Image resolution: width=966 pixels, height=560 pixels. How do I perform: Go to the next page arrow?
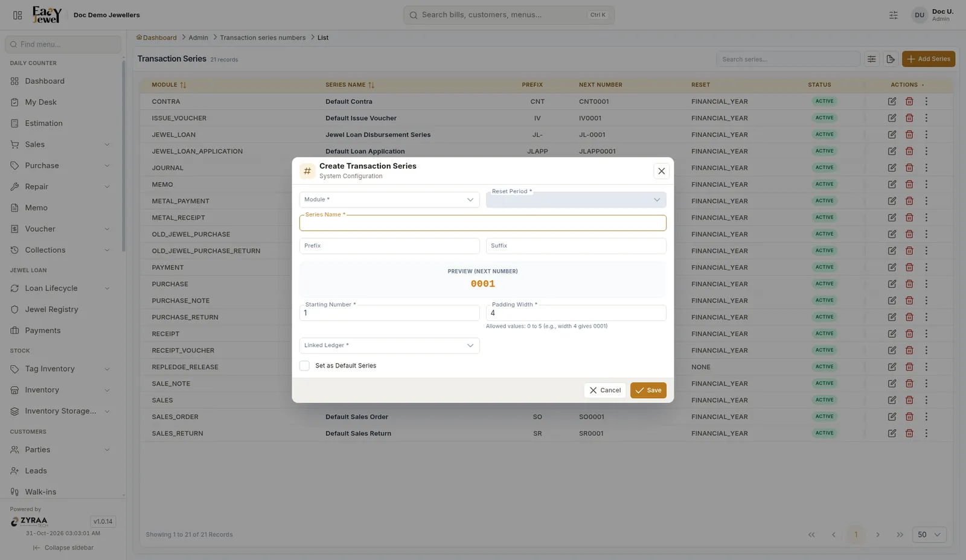[x=878, y=535]
